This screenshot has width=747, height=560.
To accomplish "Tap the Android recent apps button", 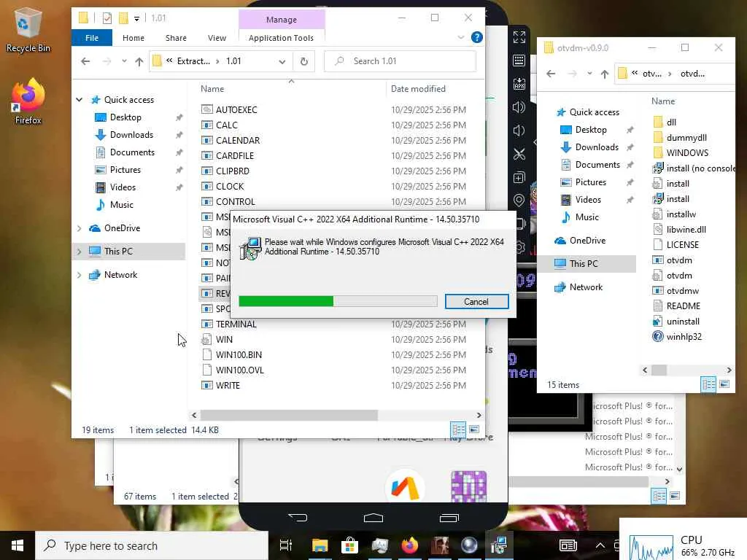I will 449,517.
